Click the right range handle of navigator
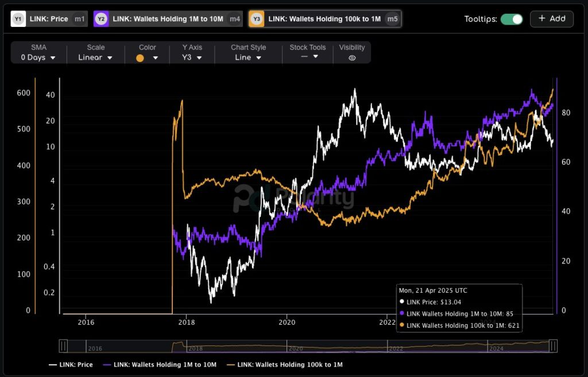 [553, 345]
